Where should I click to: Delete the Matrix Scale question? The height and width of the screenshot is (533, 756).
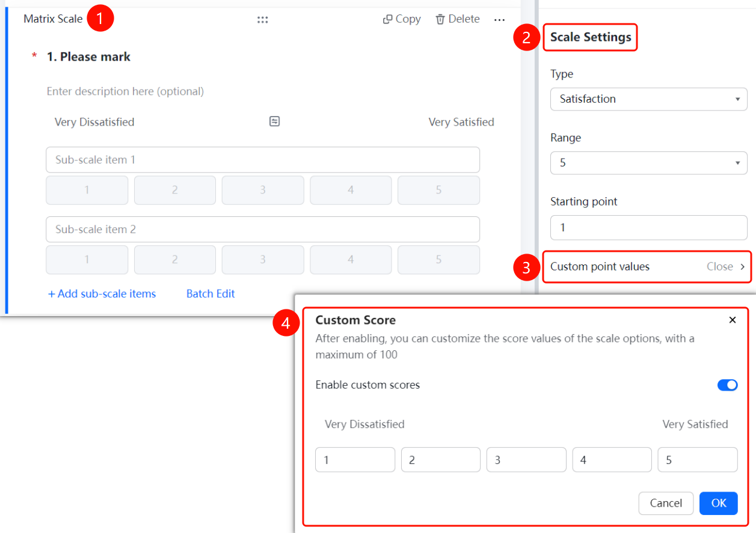(458, 19)
